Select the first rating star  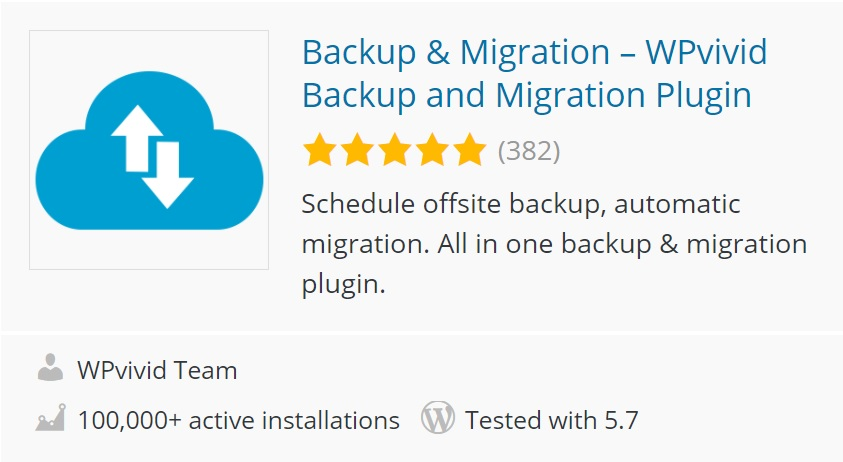[319, 151]
